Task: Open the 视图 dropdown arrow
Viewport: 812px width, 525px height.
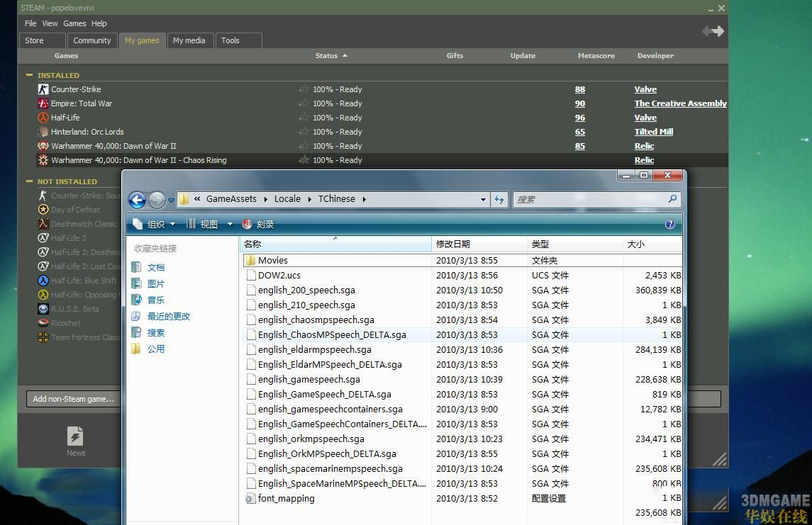Action: [x=230, y=224]
